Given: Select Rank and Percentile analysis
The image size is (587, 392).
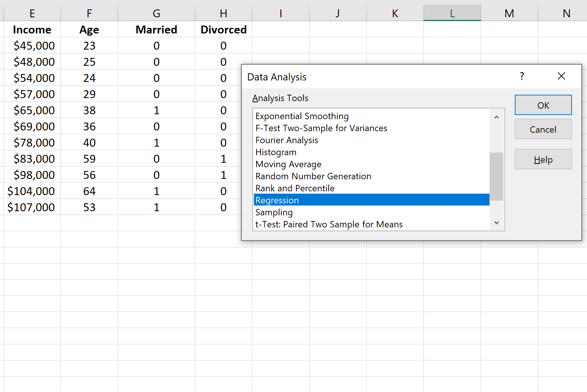Looking at the screenshot, I should pos(295,188).
